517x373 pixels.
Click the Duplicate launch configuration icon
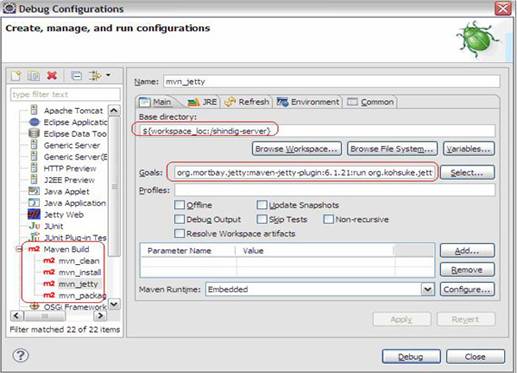pyautogui.click(x=34, y=76)
